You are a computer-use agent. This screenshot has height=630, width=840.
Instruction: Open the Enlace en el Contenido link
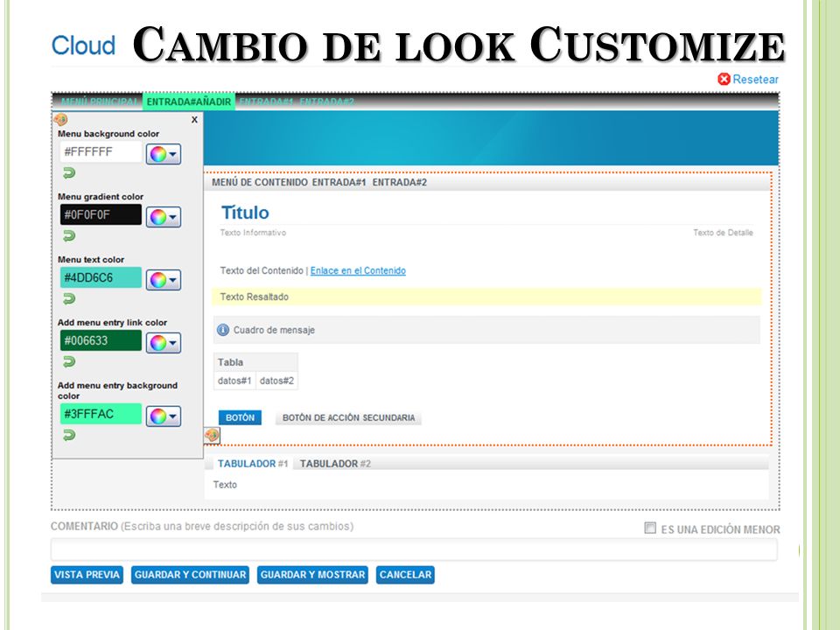pos(358,270)
